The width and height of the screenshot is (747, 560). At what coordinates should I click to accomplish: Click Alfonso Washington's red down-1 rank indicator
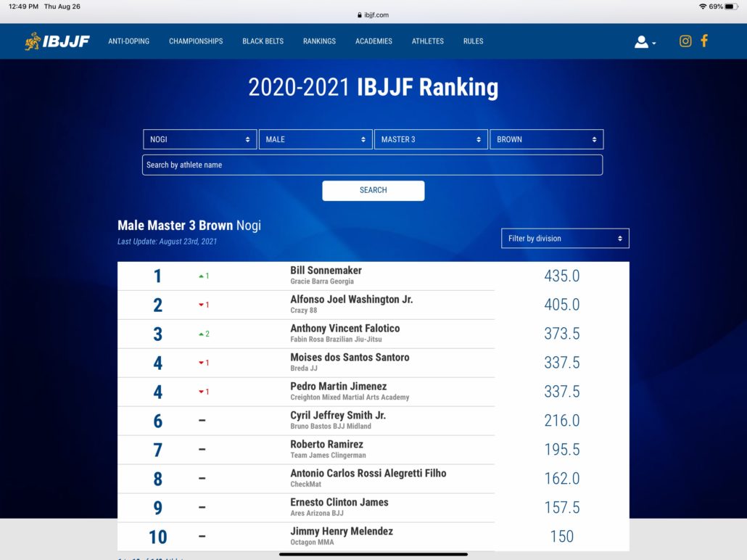[204, 305]
